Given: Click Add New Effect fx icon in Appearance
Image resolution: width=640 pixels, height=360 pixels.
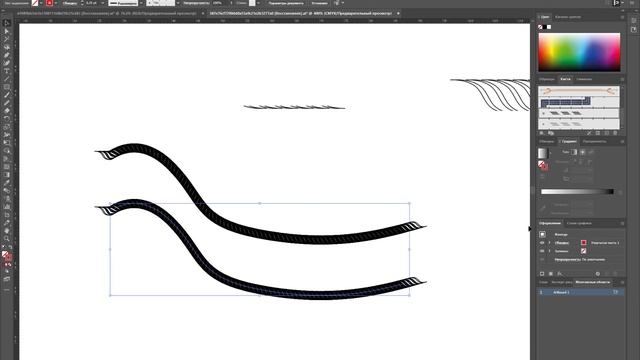Looking at the screenshot, I should pos(560,274).
